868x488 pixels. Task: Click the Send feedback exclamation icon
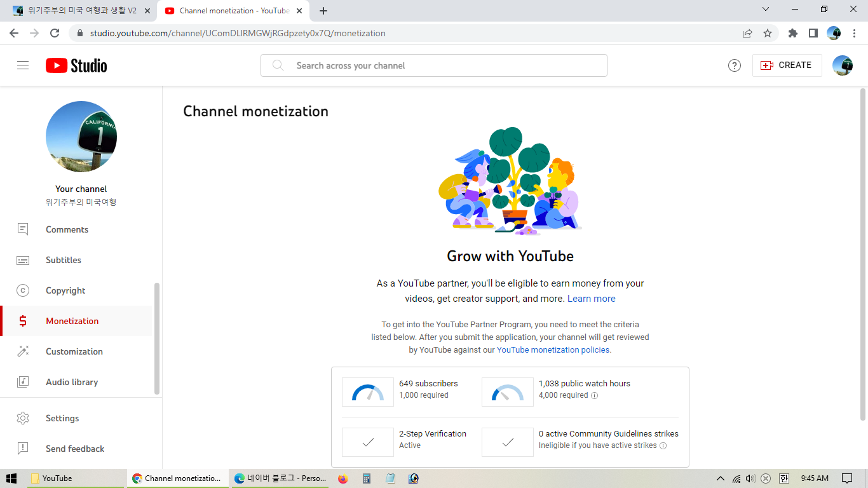(x=23, y=449)
